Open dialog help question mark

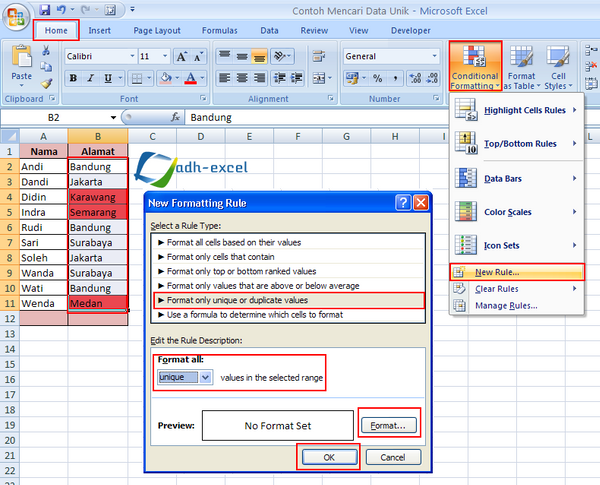coord(403,202)
